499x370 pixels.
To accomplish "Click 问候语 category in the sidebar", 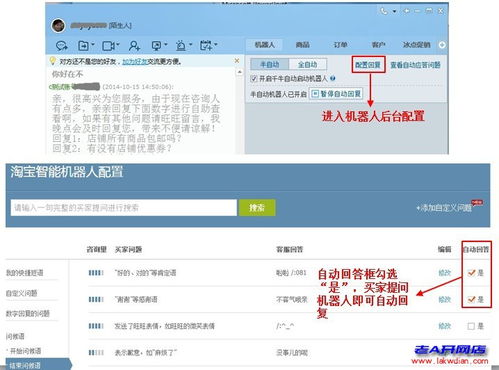I will (x=15, y=336).
